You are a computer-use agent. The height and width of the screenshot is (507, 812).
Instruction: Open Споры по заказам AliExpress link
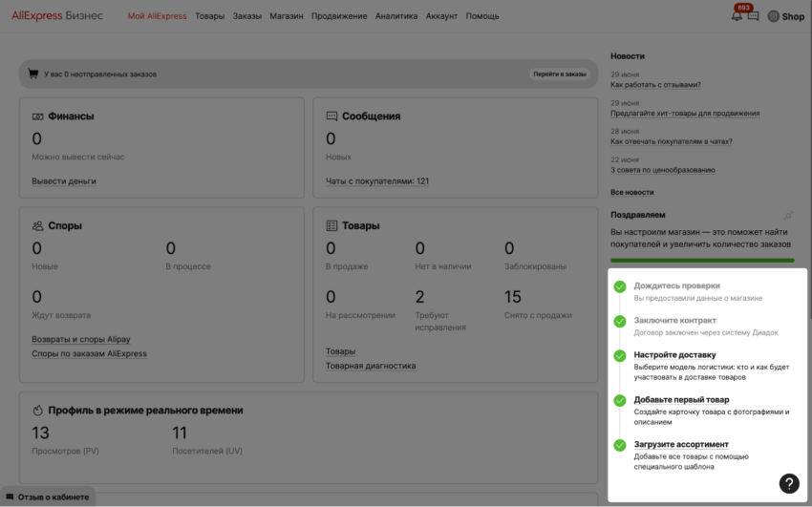[x=89, y=354]
